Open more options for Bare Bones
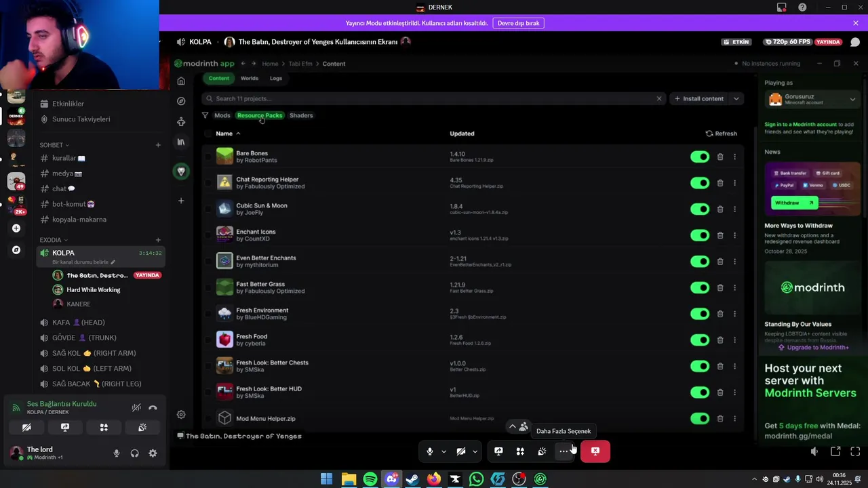Screen dimensions: 868x488 click(734, 157)
